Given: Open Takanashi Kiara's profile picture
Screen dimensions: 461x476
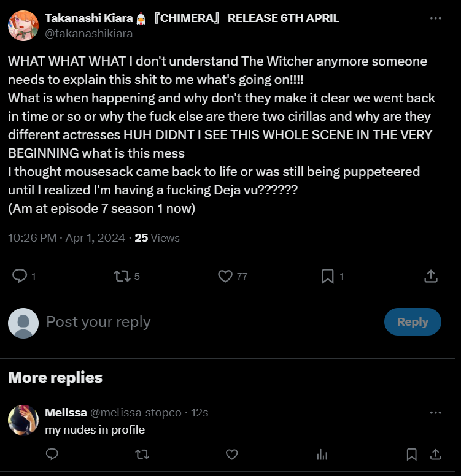Looking at the screenshot, I should (x=23, y=26).
